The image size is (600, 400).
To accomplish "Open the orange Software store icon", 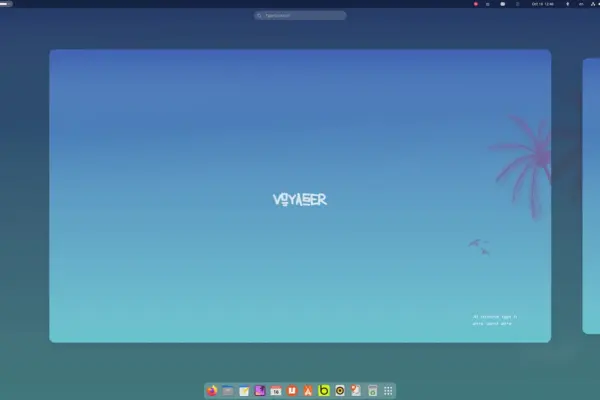I will [x=308, y=391].
